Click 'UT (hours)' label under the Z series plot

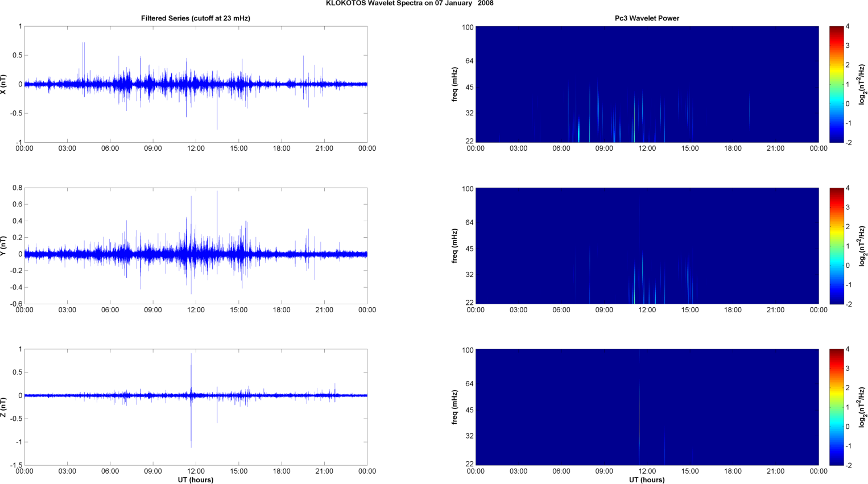click(x=196, y=480)
